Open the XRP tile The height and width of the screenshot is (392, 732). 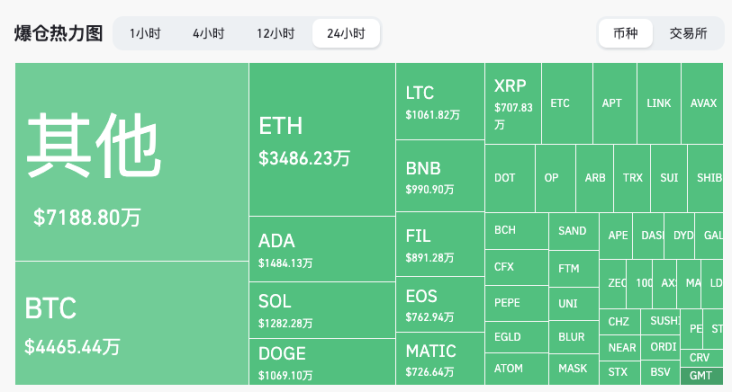click(x=513, y=104)
